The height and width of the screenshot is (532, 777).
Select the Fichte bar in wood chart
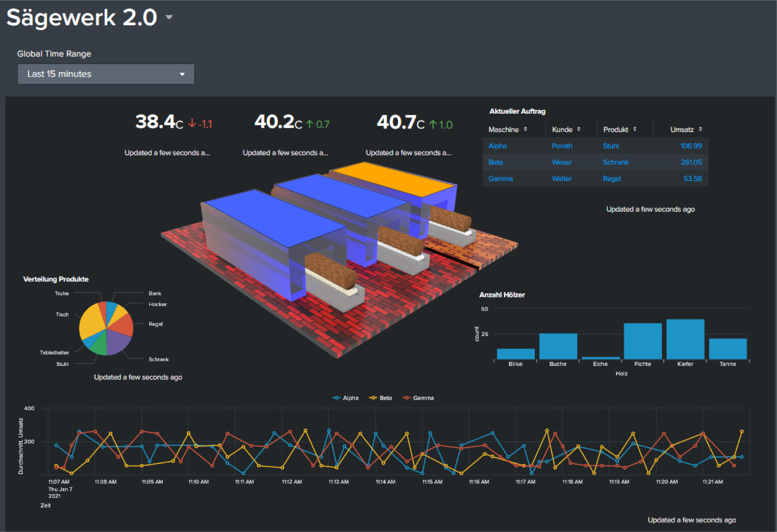pos(642,341)
